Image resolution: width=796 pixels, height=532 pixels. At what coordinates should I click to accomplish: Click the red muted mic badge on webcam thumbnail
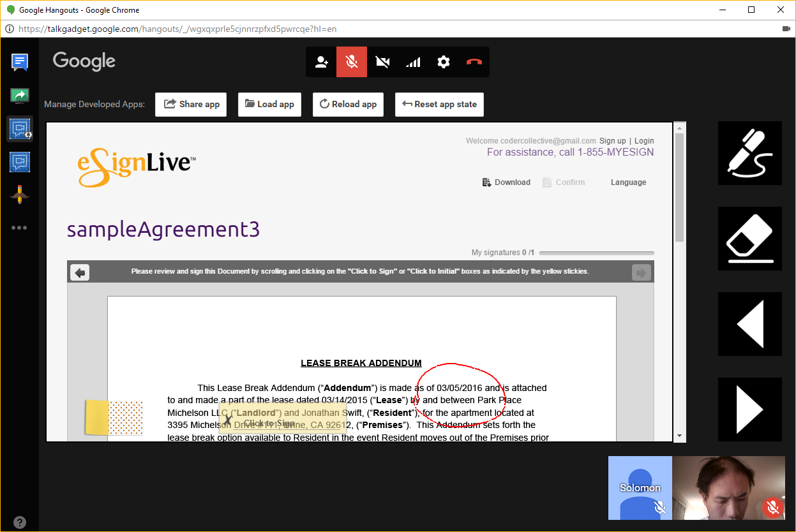pyautogui.click(x=773, y=507)
